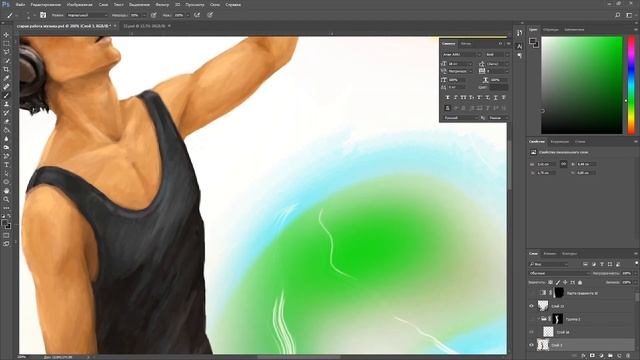Click the add layer mask icon
The width and height of the screenshot is (640, 360).
click(592, 356)
